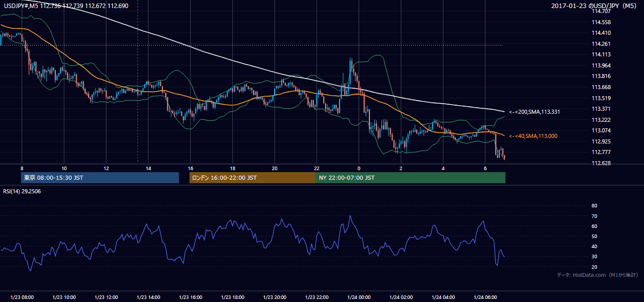Click price axis value 113.222
The width and height of the screenshot is (644, 302).
point(601,120)
